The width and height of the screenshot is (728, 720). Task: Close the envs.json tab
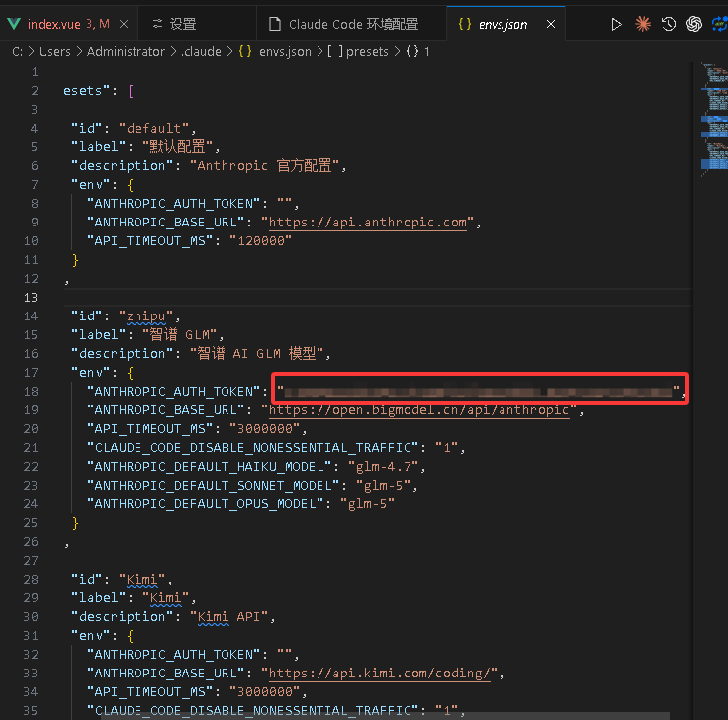click(x=551, y=24)
